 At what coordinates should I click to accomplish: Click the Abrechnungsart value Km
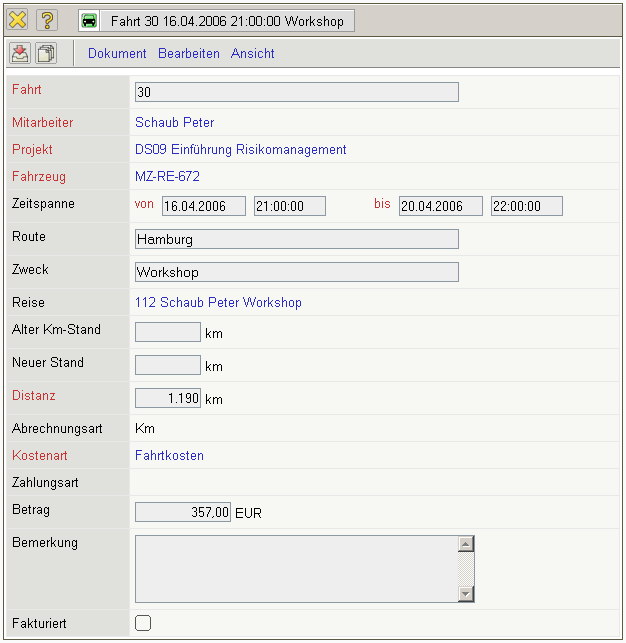145,429
